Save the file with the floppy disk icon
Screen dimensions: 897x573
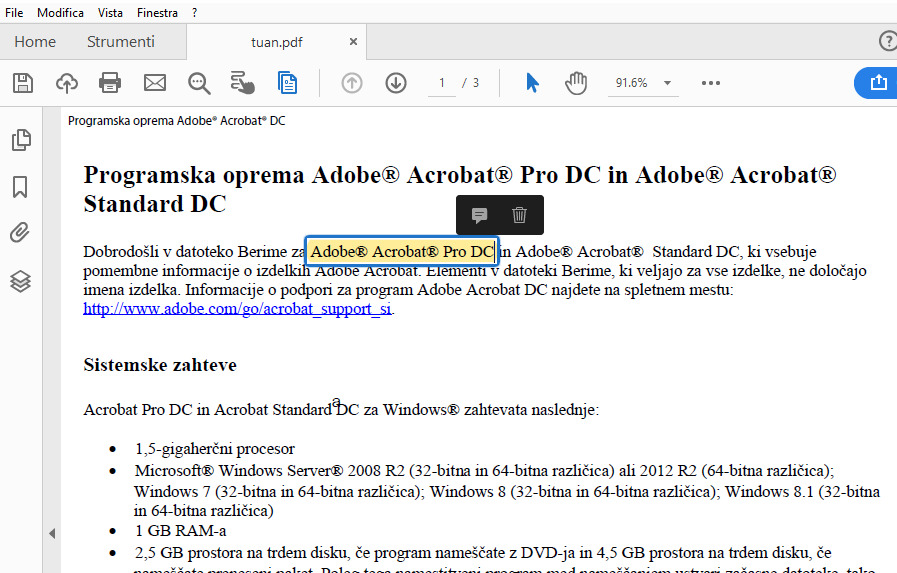(23, 83)
